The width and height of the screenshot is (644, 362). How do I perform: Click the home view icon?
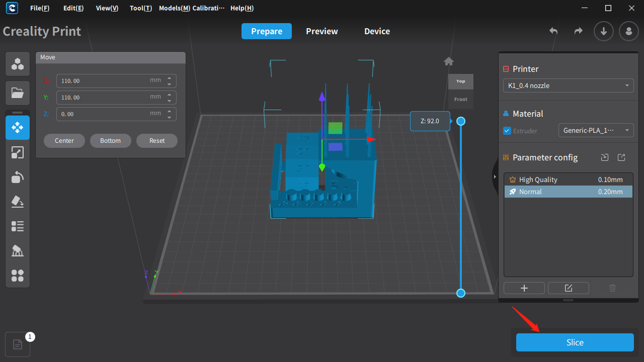click(x=449, y=61)
